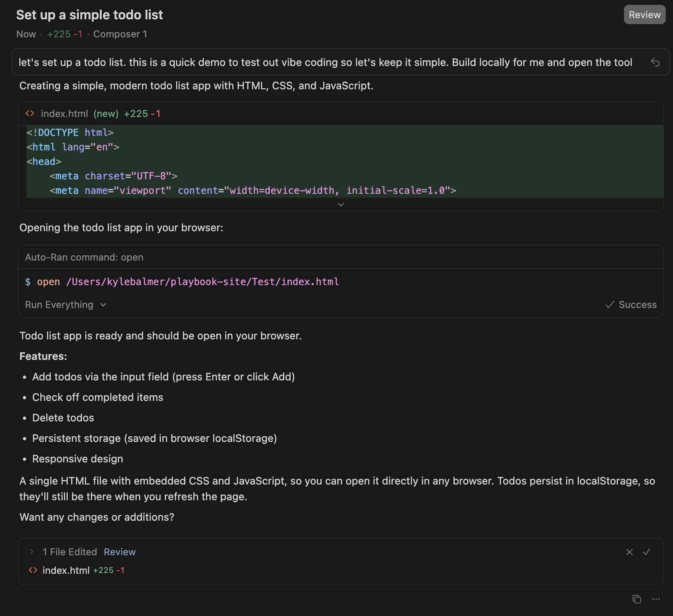
Task: Reject changes with the X icon
Action: (630, 552)
